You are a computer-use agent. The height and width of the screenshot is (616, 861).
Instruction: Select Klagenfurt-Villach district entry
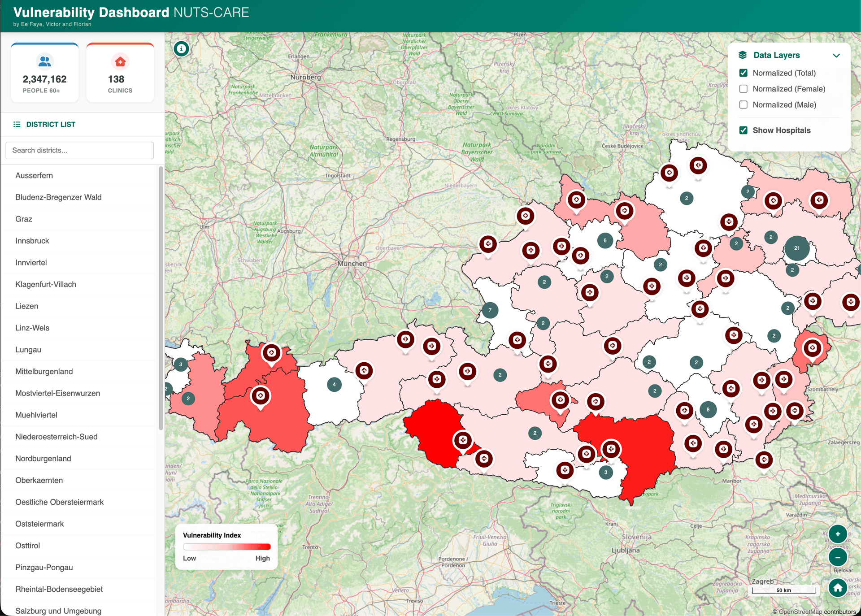click(46, 284)
